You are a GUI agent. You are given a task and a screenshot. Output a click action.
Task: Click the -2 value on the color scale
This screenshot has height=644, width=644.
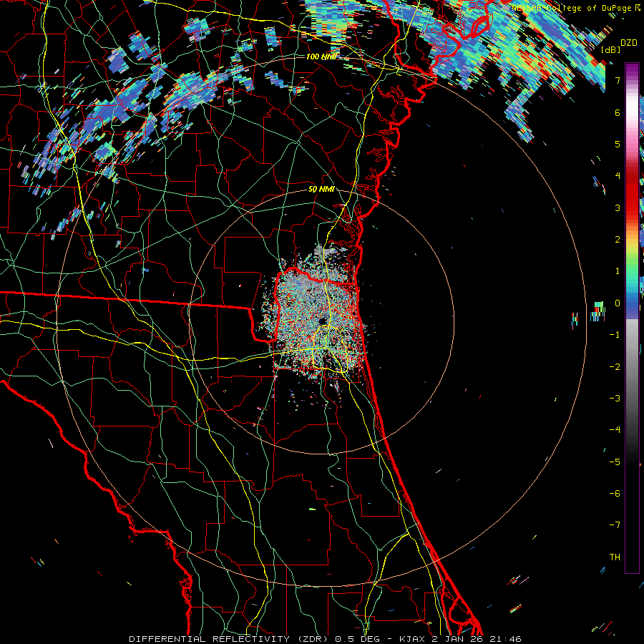click(615, 366)
